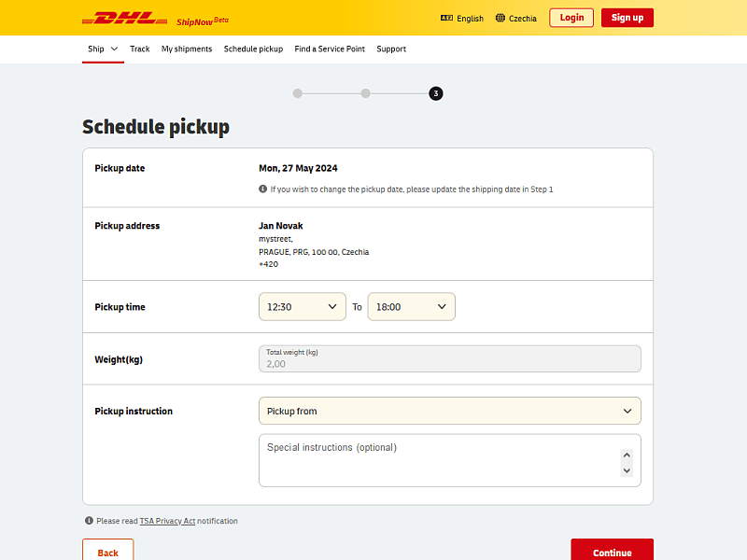Switch to the Track section

[139, 49]
